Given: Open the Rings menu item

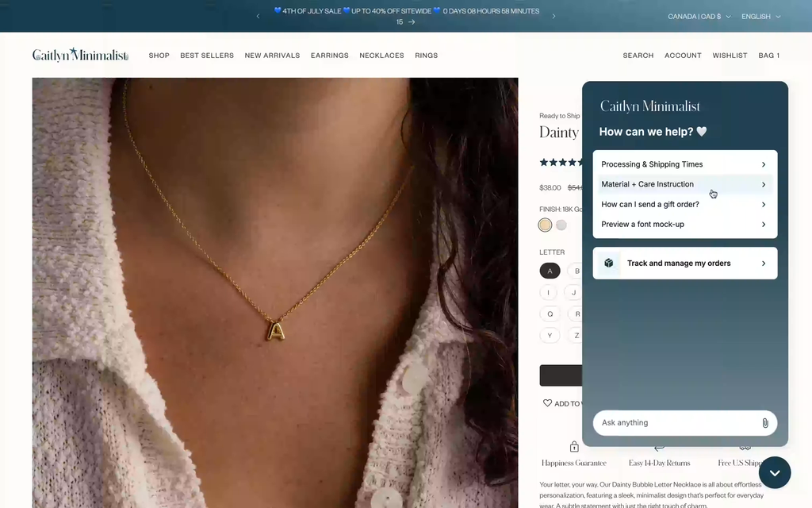Looking at the screenshot, I should point(426,56).
